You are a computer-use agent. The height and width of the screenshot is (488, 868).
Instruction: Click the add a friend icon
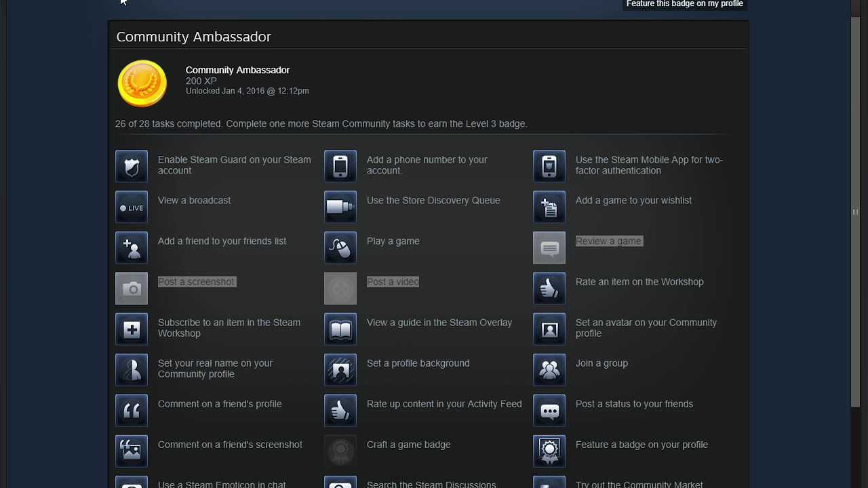point(132,248)
